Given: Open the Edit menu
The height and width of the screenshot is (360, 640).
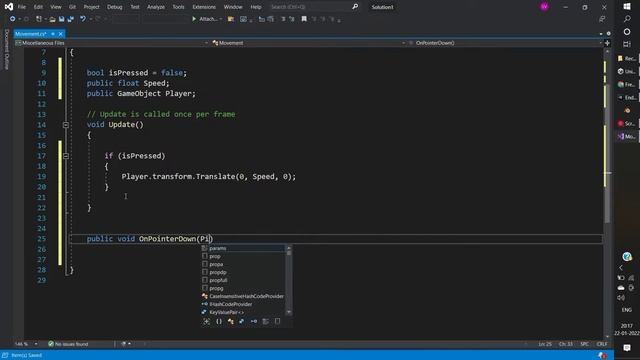Looking at the screenshot, I should click(x=38, y=7).
